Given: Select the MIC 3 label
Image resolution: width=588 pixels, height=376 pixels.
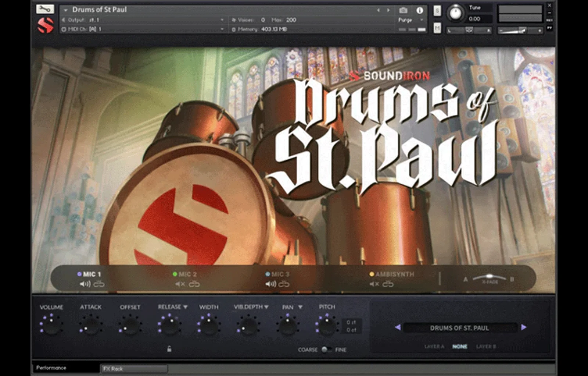Looking at the screenshot, I should click(280, 274).
